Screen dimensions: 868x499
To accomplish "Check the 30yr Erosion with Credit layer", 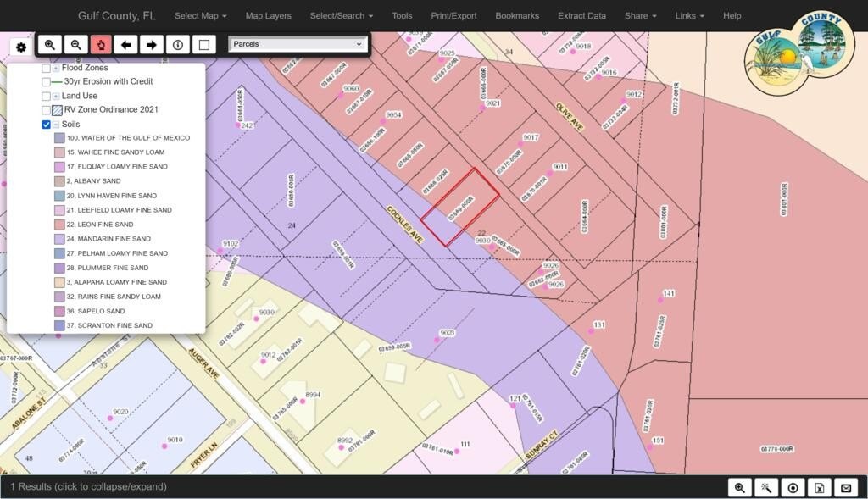I will pos(47,82).
